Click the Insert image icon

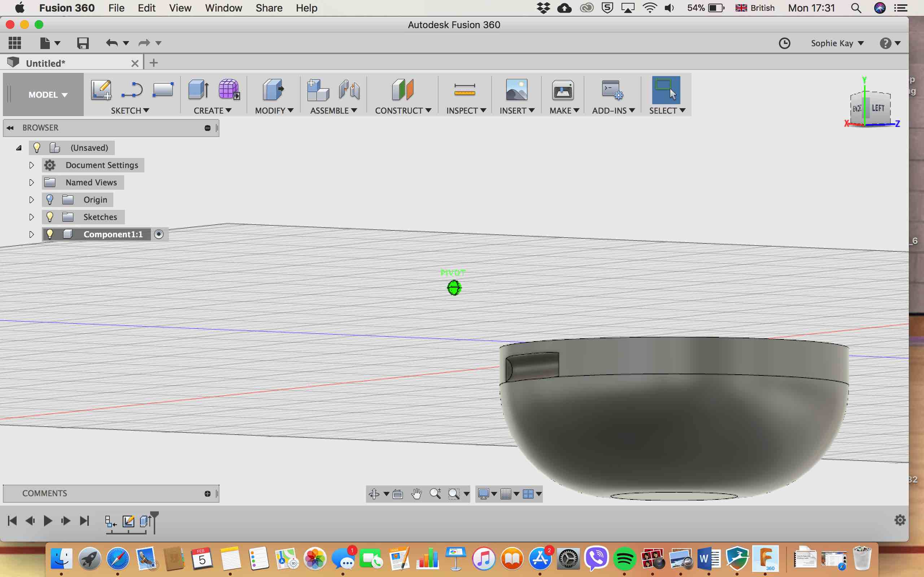pyautogui.click(x=516, y=90)
